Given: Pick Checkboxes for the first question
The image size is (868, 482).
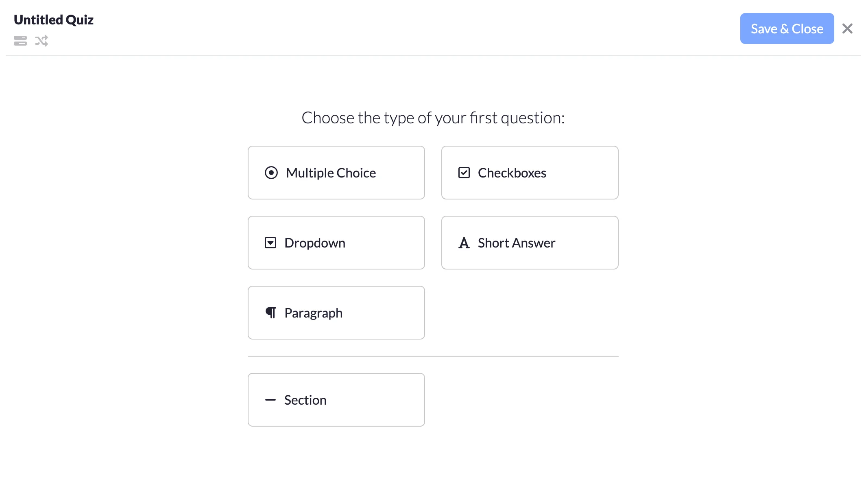Looking at the screenshot, I should (x=529, y=173).
